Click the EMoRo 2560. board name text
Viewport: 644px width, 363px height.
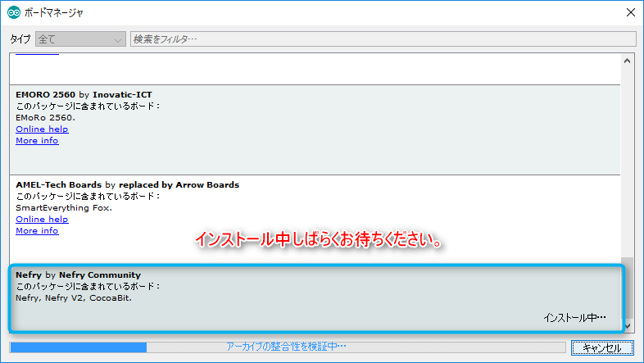46,118
